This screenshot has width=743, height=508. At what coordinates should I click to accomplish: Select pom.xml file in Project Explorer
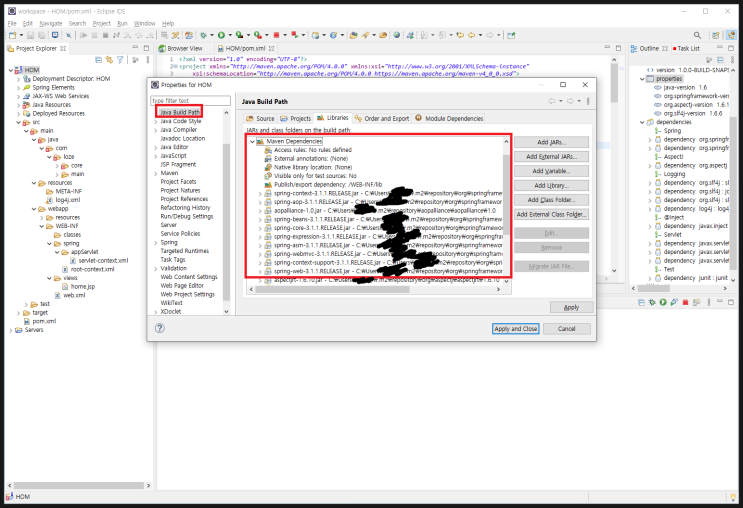[x=44, y=321]
